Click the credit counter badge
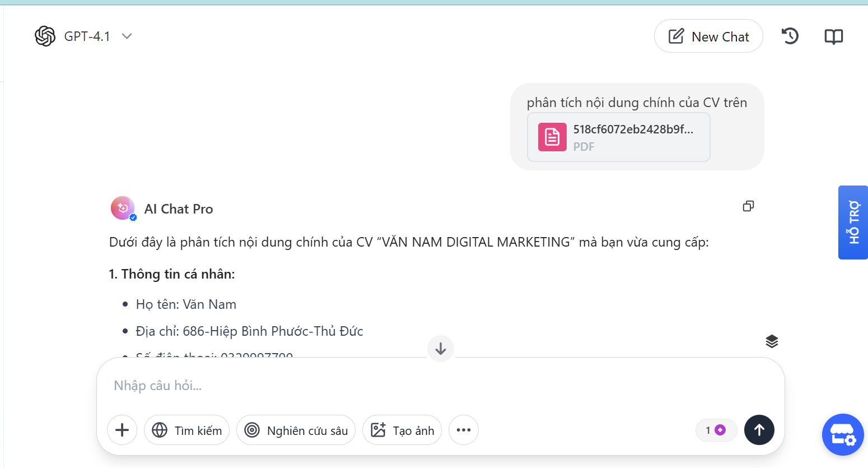868x468 pixels. [x=716, y=430]
